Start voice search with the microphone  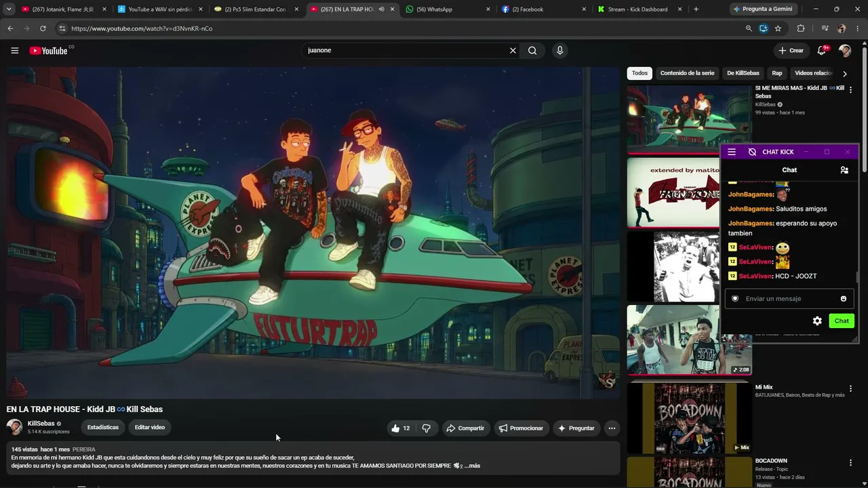point(559,50)
